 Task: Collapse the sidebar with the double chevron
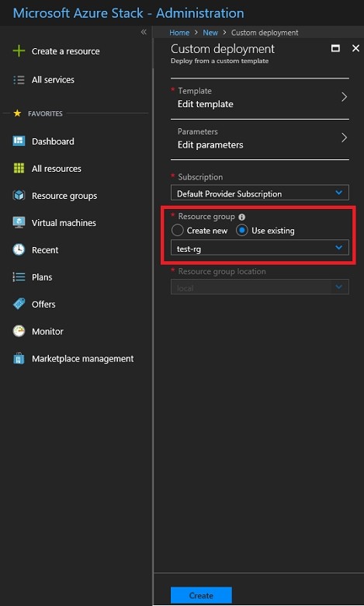coord(144,32)
